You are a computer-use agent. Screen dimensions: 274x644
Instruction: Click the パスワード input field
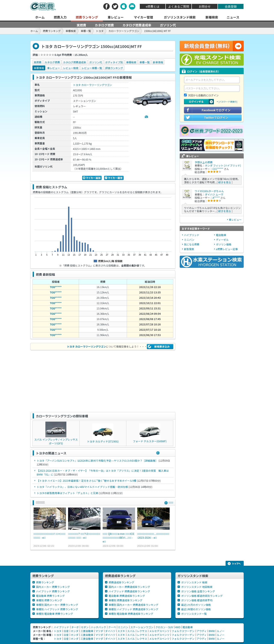coord(212,88)
